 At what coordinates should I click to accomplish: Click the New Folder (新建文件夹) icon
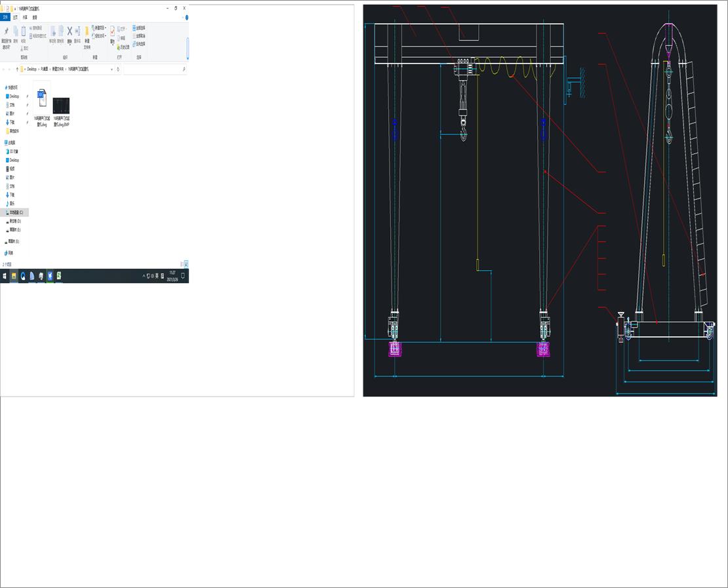click(x=87, y=31)
